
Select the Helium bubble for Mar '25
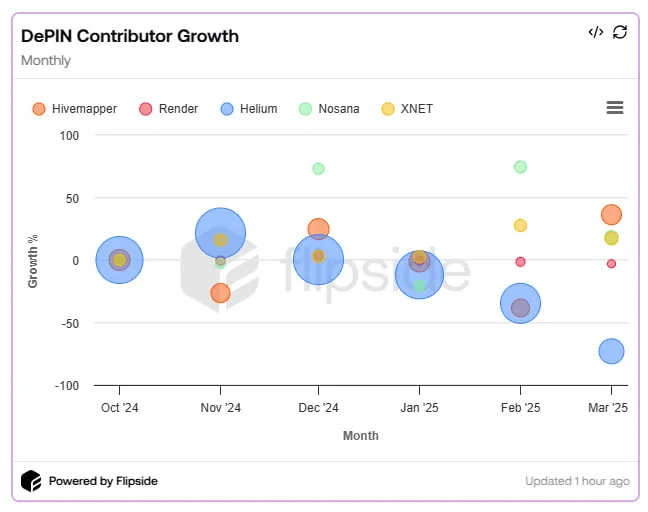coord(611,351)
